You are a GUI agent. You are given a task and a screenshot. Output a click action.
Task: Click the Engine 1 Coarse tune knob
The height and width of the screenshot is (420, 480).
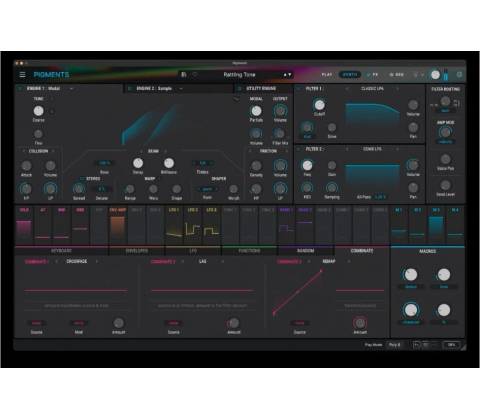coord(38,111)
